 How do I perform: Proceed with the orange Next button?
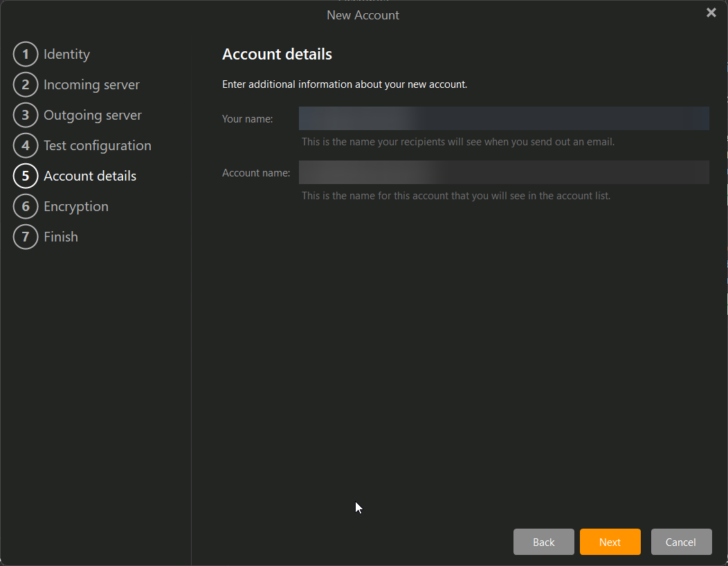(610, 542)
